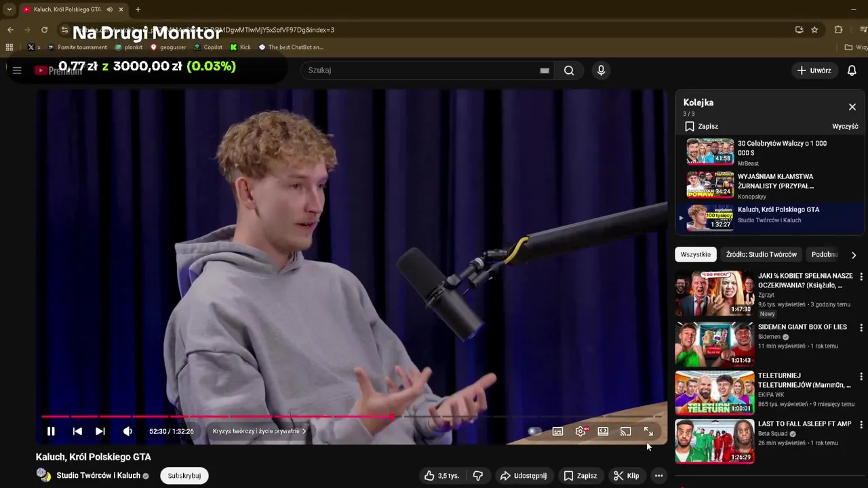Cast video to a TV
This screenshot has height=488, width=868.
[x=626, y=431]
